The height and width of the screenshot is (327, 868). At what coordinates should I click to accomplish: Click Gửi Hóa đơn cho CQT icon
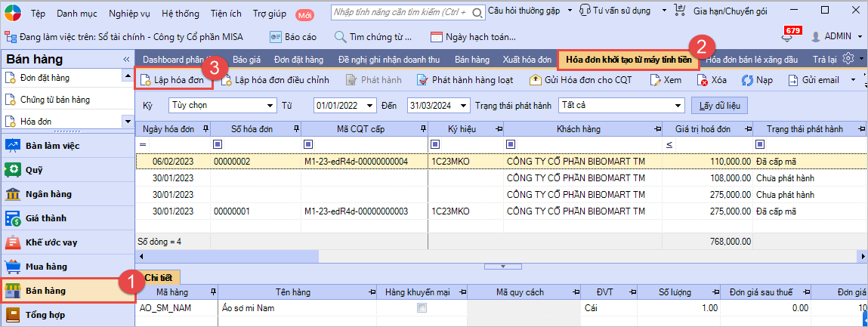coord(536,79)
